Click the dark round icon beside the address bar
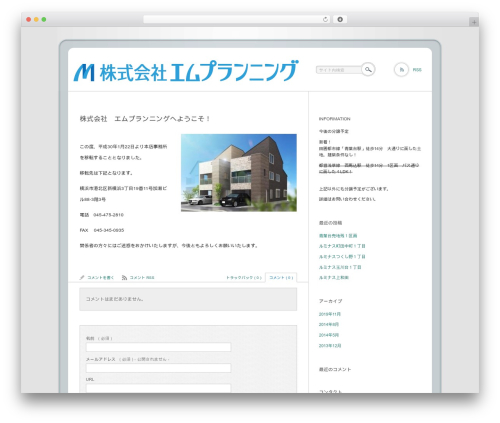The height and width of the screenshot is (423, 500). click(x=340, y=19)
